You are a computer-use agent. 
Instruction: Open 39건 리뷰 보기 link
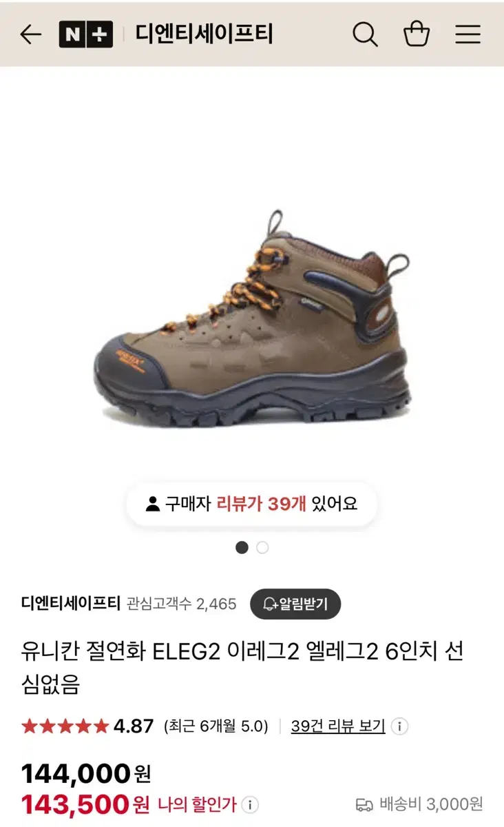click(x=338, y=726)
